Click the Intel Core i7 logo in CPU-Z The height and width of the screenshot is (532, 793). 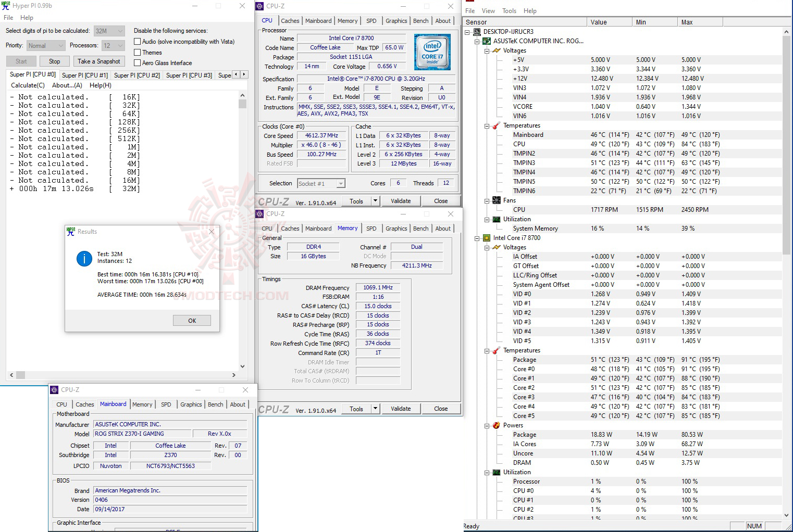point(432,52)
